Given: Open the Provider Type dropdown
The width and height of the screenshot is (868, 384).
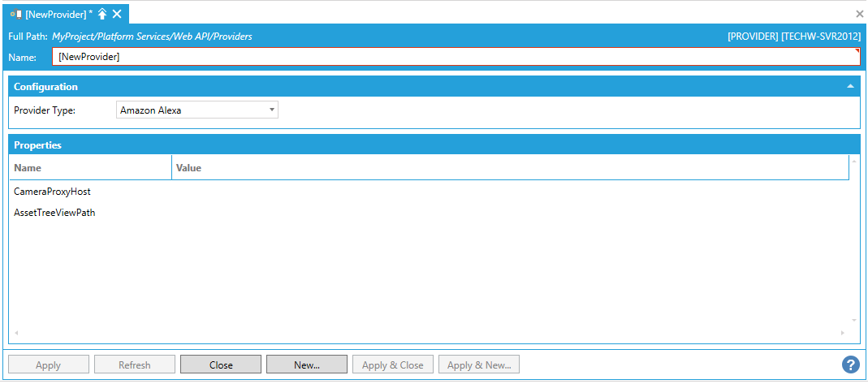Looking at the screenshot, I should click(x=197, y=110).
